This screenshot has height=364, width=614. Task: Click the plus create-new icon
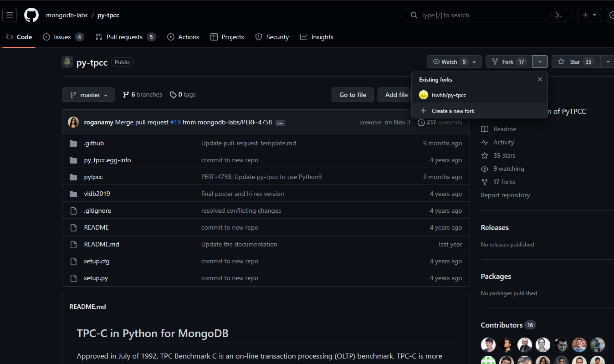pyautogui.click(x=589, y=15)
